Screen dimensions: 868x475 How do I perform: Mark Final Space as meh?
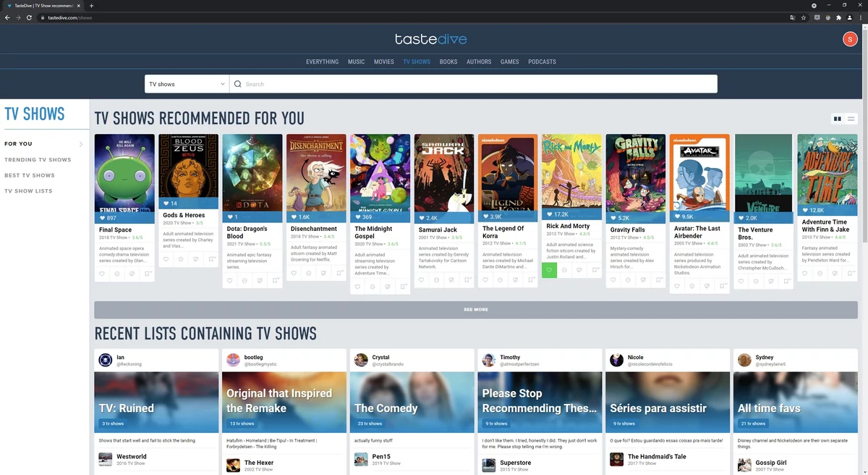click(x=117, y=274)
